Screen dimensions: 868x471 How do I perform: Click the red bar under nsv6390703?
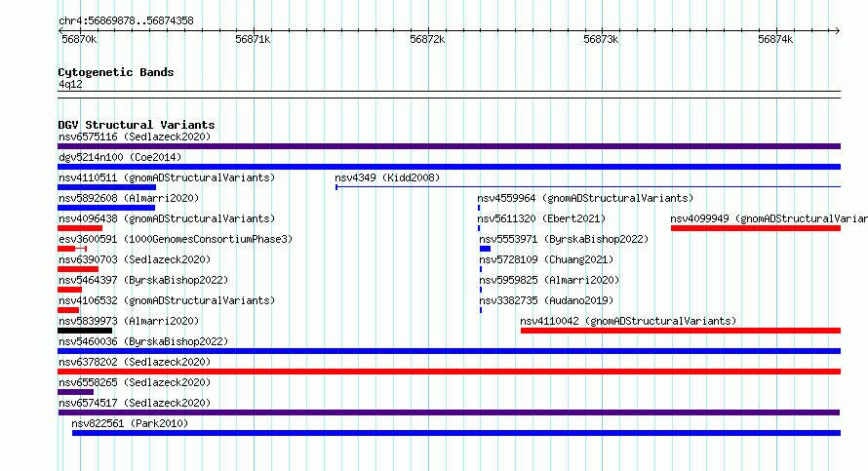78,269
